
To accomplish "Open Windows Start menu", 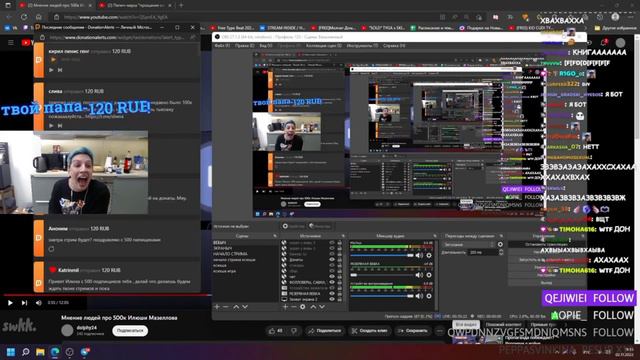I will pos(11,352).
